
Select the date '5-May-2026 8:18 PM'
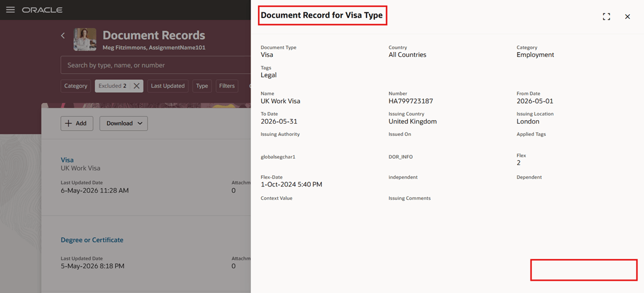(x=93, y=266)
